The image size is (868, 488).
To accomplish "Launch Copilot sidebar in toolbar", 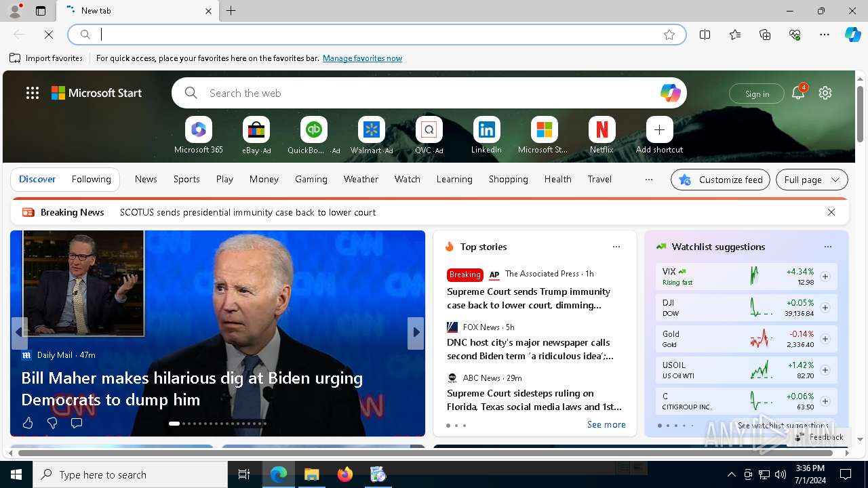I will pyautogui.click(x=852, y=35).
